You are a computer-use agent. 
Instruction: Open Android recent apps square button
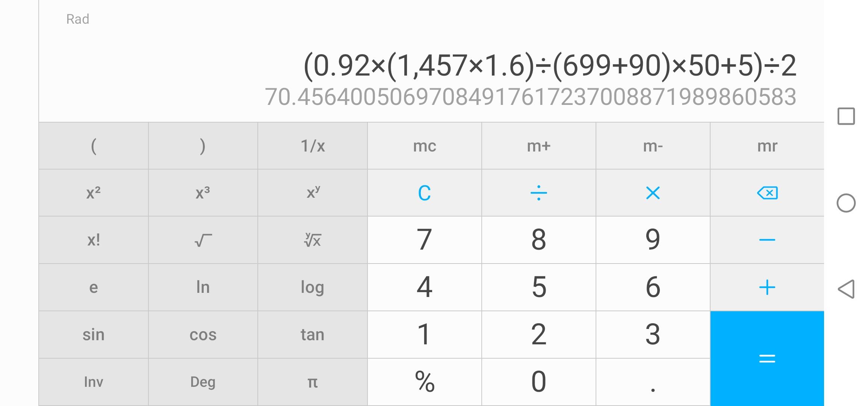(x=846, y=116)
